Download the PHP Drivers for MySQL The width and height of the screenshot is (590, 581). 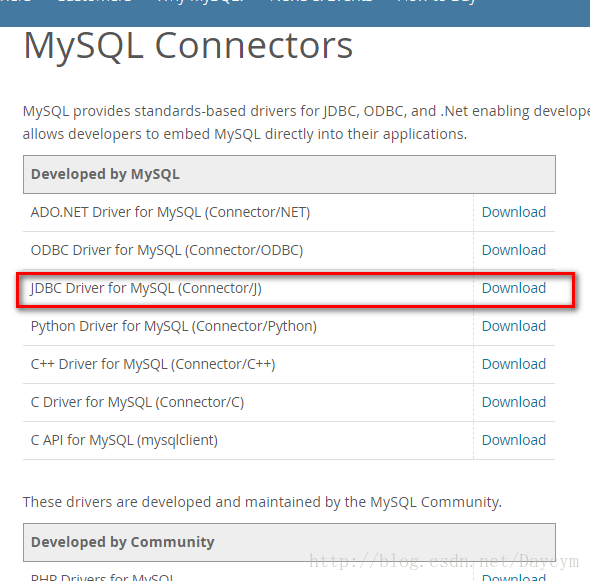514,577
